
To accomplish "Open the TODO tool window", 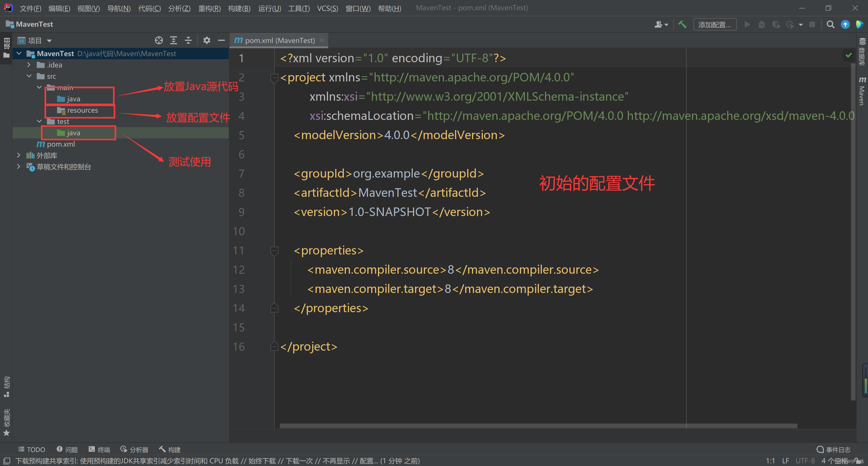I will (x=32, y=449).
